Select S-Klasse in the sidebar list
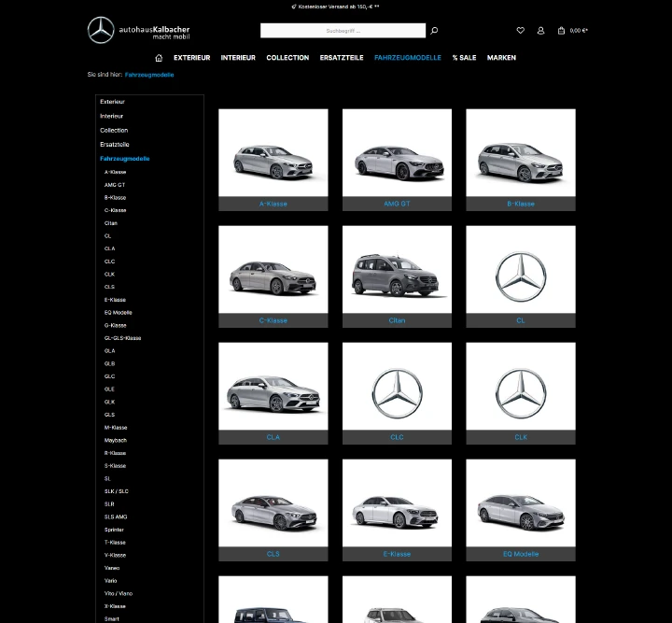The height and width of the screenshot is (623, 672). click(116, 466)
